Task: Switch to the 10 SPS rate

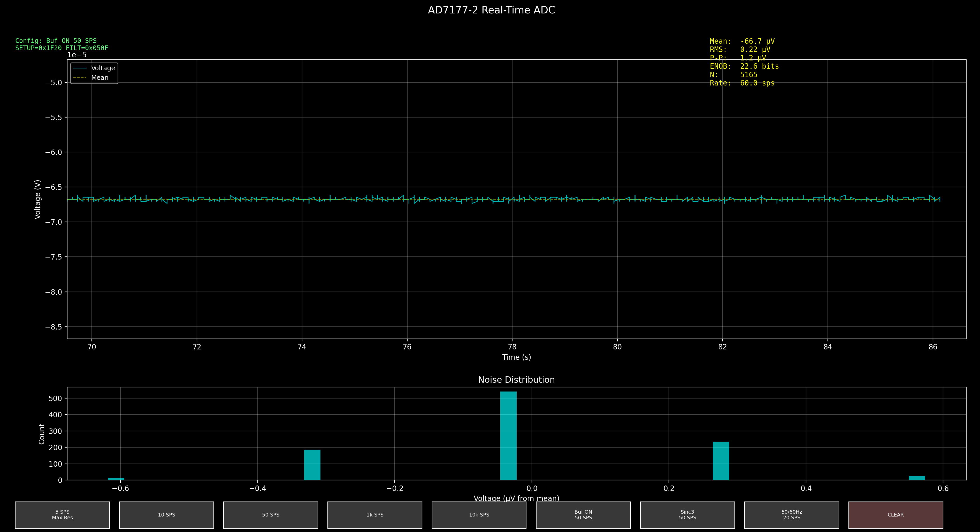Action: click(166, 515)
